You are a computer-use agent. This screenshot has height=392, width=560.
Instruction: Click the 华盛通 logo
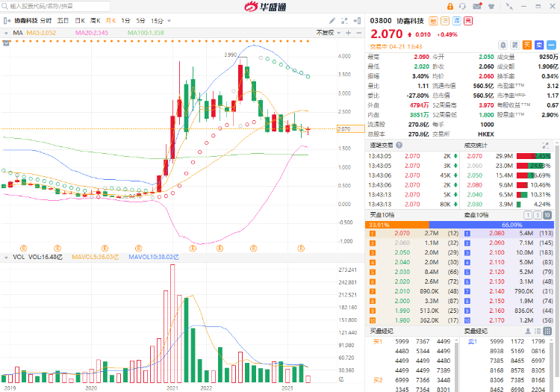coord(265,7)
